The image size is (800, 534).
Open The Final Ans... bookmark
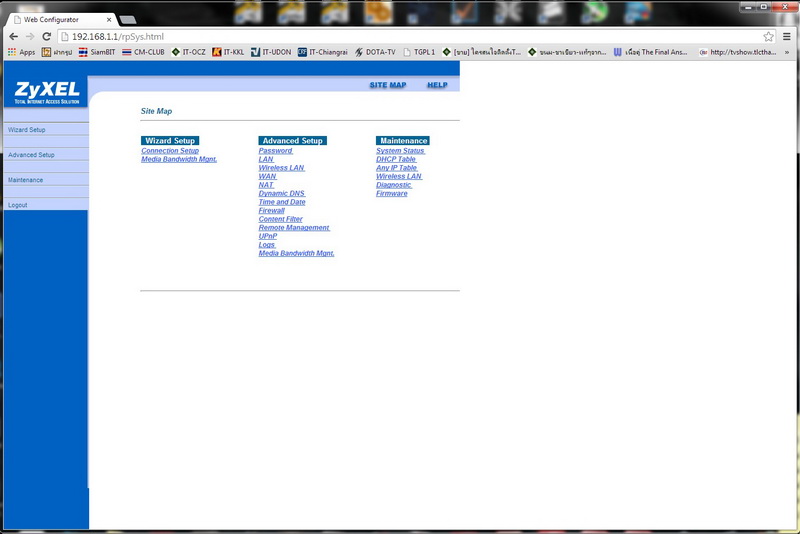(x=651, y=52)
